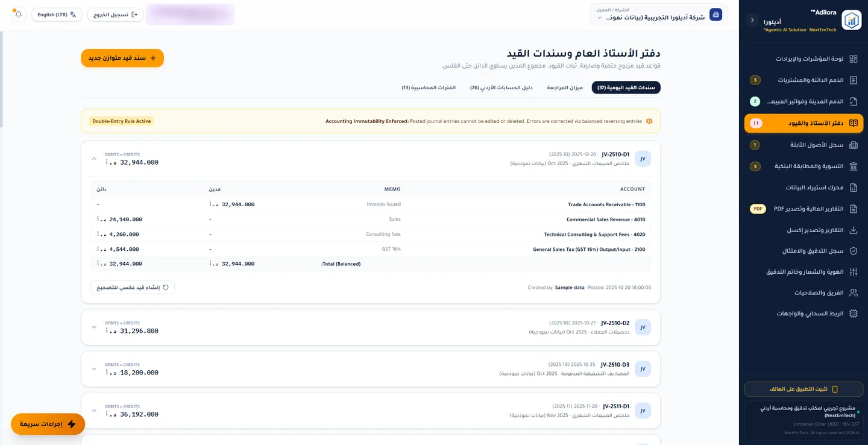Viewport: 868px width, 445px height.
Task: Click the page vertical scrollbar
Action: (2, 78)
